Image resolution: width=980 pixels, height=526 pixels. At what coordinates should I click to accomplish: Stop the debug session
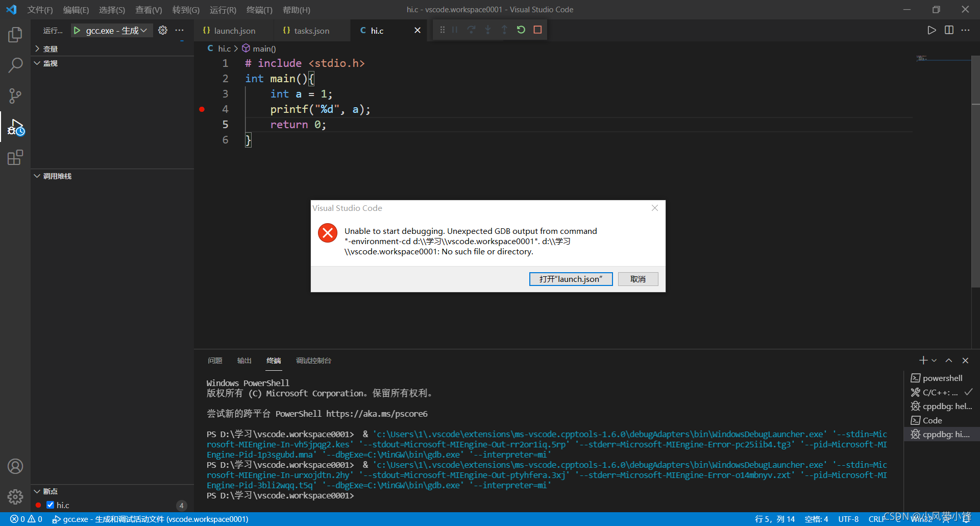[537, 30]
